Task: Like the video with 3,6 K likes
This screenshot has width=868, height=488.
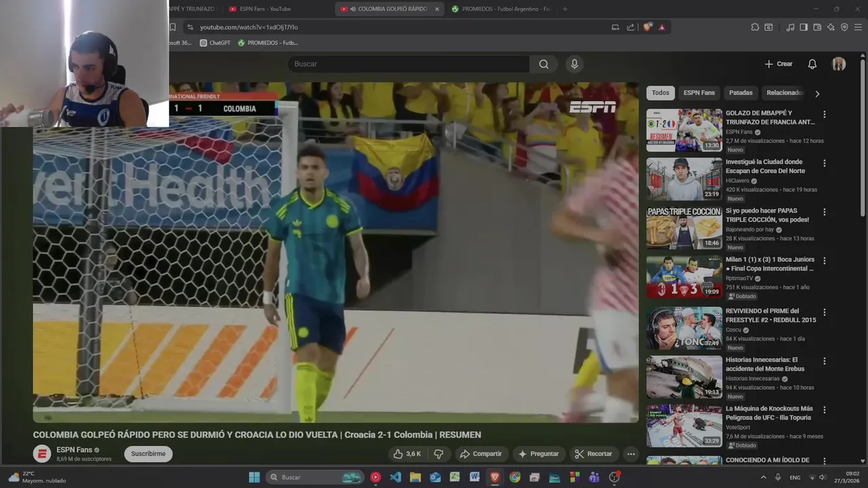Action: [x=407, y=454]
